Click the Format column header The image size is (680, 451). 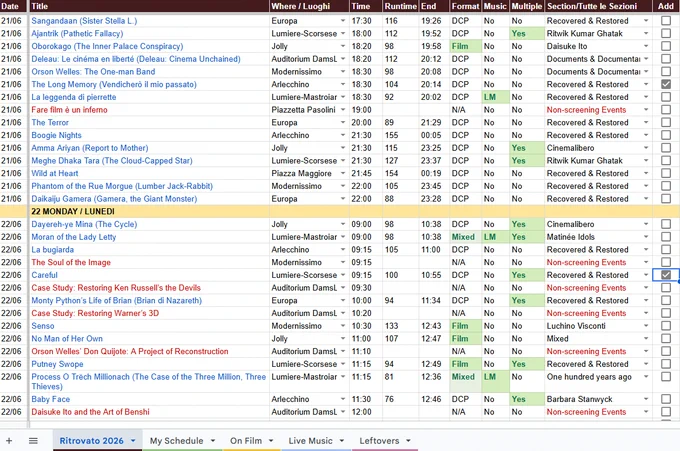pos(465,6)
